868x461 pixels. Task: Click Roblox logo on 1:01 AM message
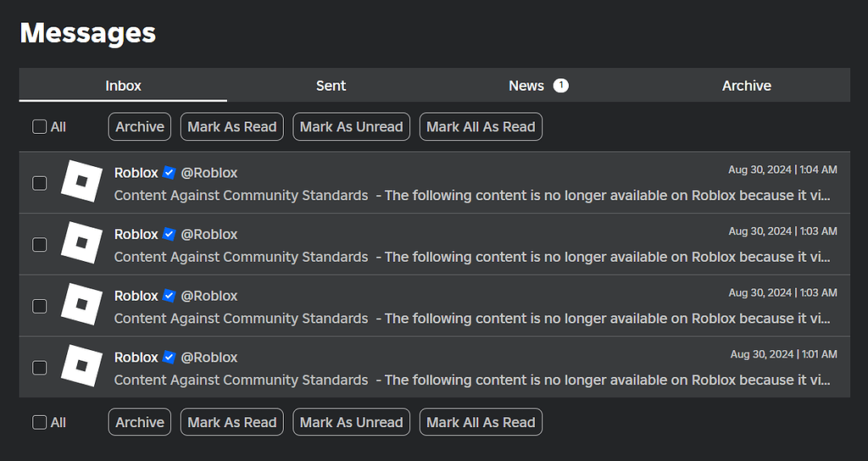(x=81, y=366)
